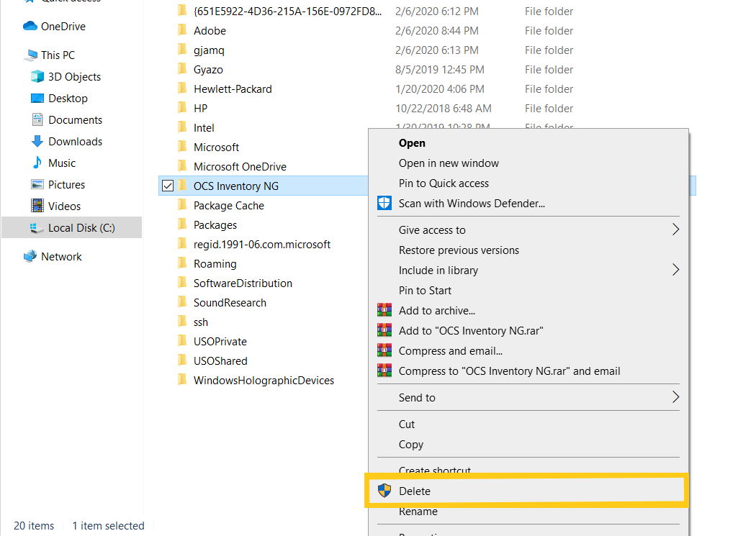Screen dimensions: 756x536
Task: Click the 3D Objects cube icon
Action: 37,76
